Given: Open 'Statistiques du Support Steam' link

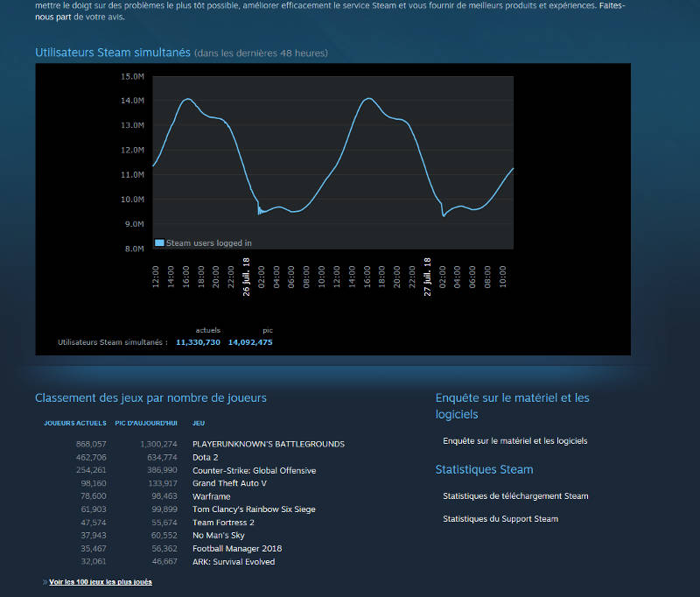Looking at the screenshot, I should pyautogui.click(x=500, y=519).
